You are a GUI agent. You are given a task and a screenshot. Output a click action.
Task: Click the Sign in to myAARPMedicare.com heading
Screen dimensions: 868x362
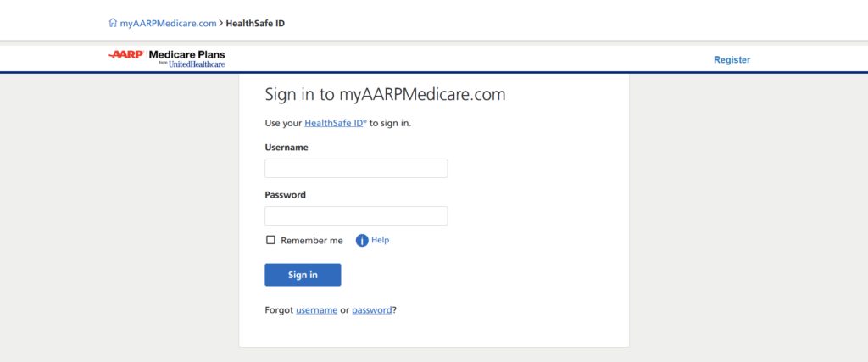(x=386, y=94)
